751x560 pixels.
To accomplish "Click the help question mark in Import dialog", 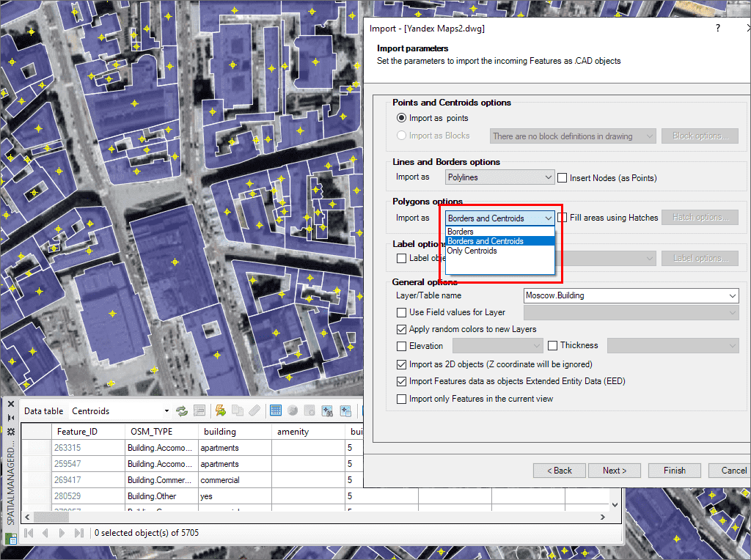I will [x=717, y=29].
